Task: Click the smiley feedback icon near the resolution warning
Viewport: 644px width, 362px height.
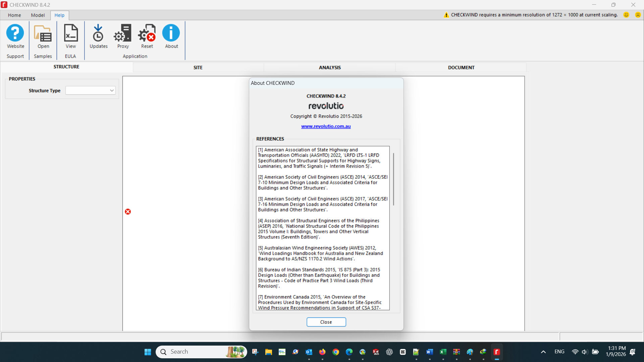Action: (627, 15)
